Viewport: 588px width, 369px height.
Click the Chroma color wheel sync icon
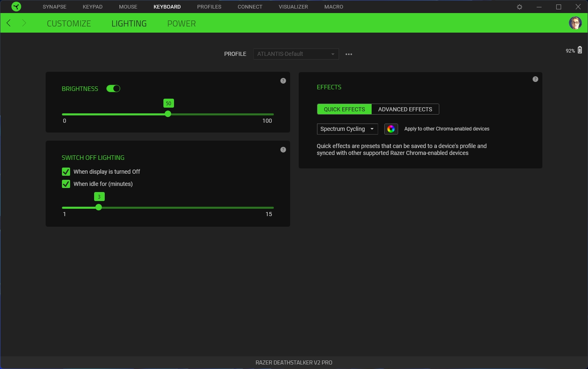(x=391, y=129)
